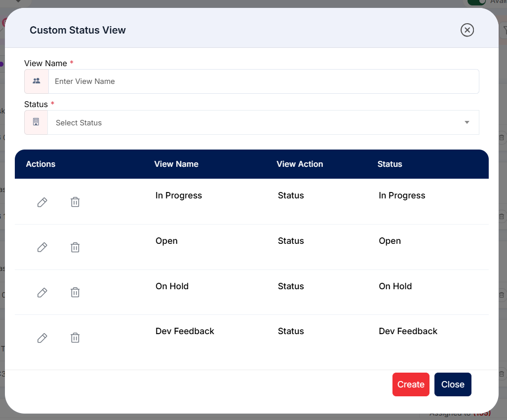Delete the On Hold view row
Image resolution: width=507 pixels, height=420 pixels.
(x=75, y=292)
